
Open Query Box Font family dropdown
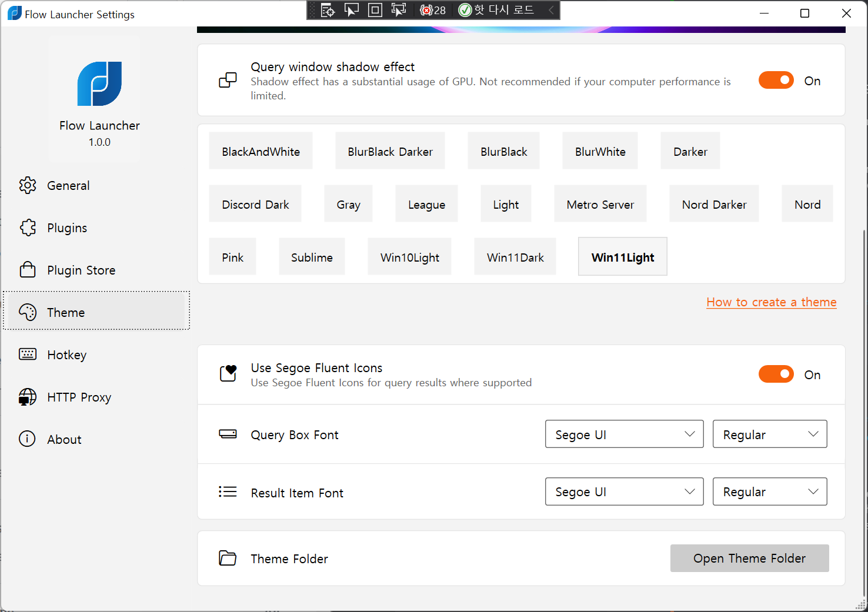pyautogui.click(x=625, y=434)
